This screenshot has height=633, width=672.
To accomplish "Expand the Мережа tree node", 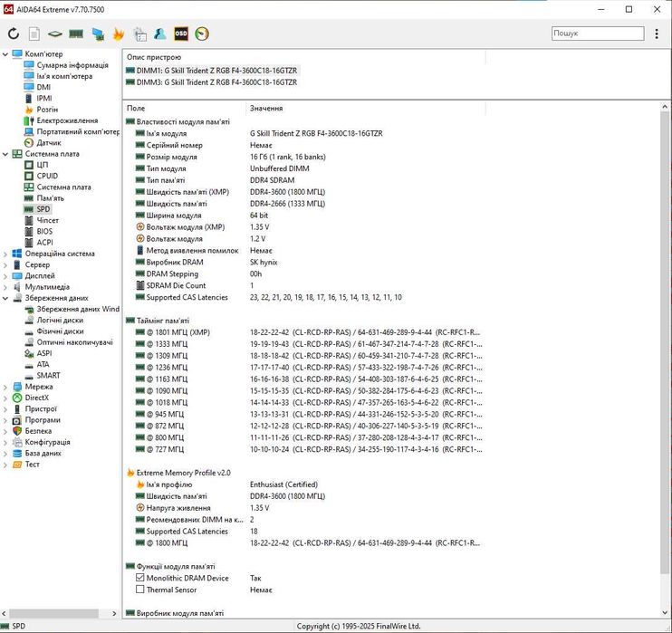I will 5,387.
